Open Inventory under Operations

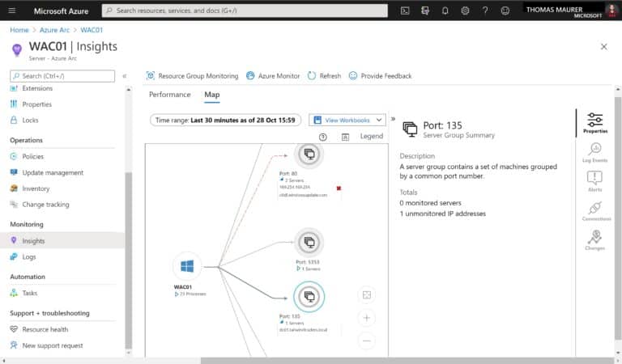[36, 188]
